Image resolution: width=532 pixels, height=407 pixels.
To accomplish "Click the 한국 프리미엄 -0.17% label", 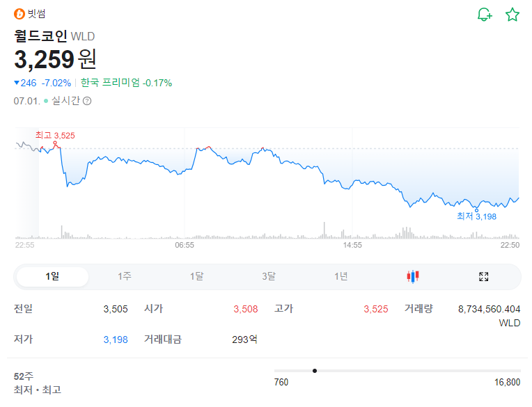I will [x=126, y=83].
